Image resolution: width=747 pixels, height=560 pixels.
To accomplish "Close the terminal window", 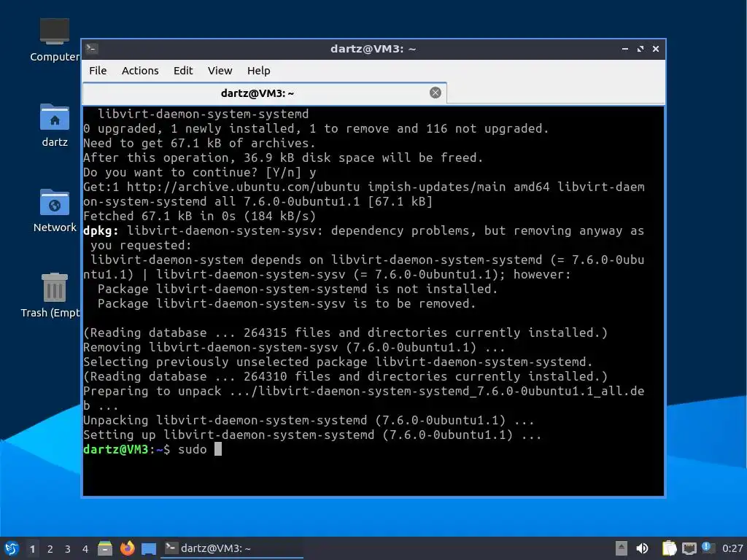I will pyautogui.click(x=656, y=49).
